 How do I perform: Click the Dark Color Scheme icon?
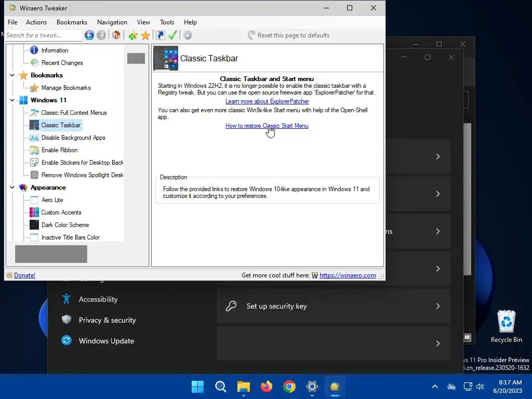coord(34,225)
